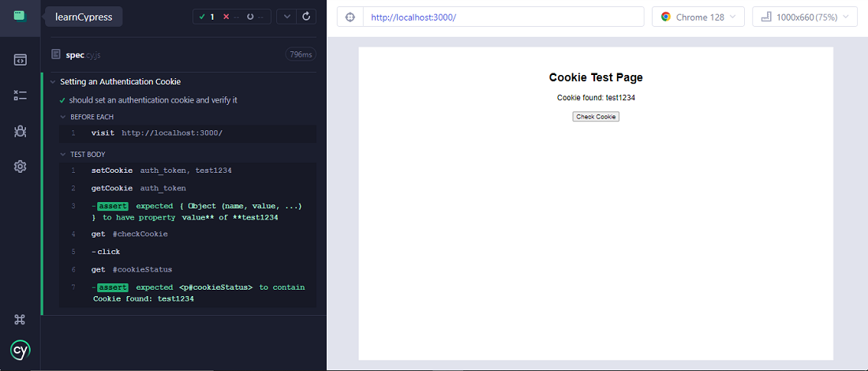Screen dimensions: 868x371
Task: Click the passed tests count indicator
Action: pos(206,17)
